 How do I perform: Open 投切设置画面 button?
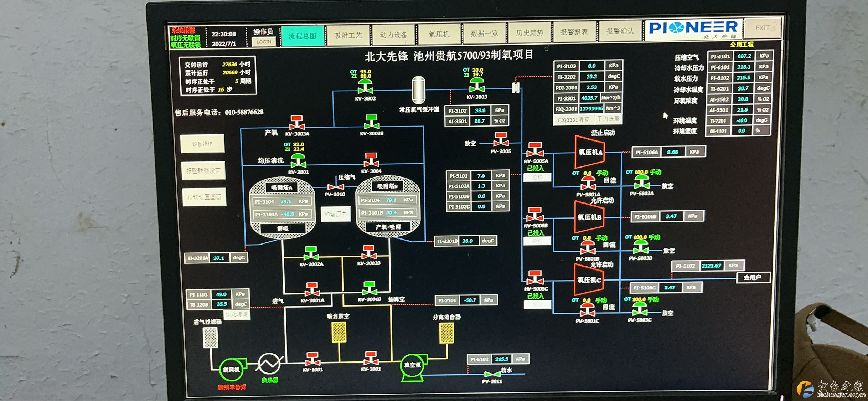[204, 197]
